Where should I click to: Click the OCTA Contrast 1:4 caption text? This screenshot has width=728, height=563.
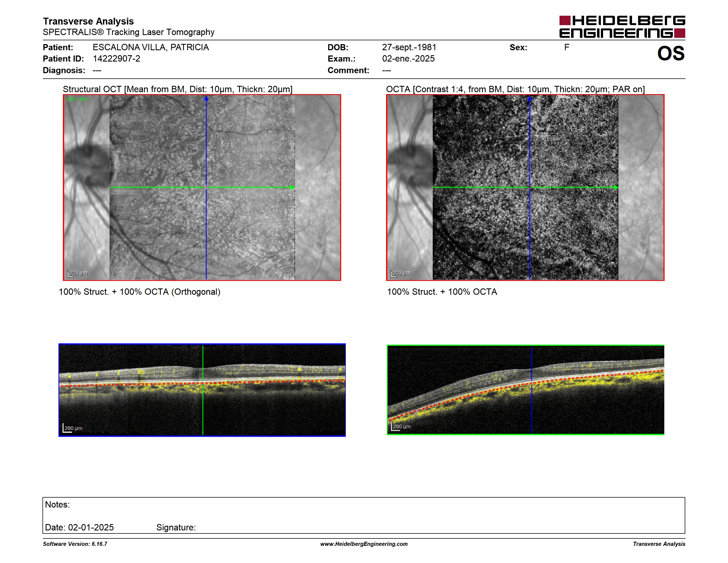tap(515, 89)
